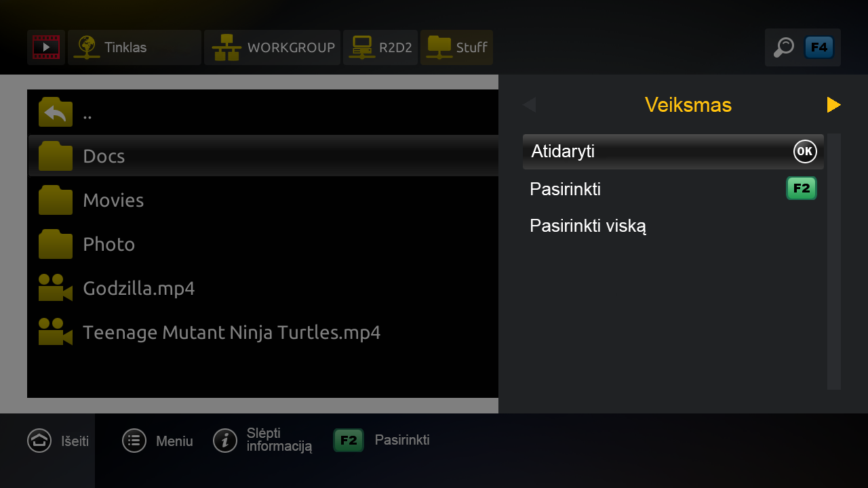
Task: Select Teenage Mutant Ninja Turtles.mp4 file
Action: click(x=263, y=332)
